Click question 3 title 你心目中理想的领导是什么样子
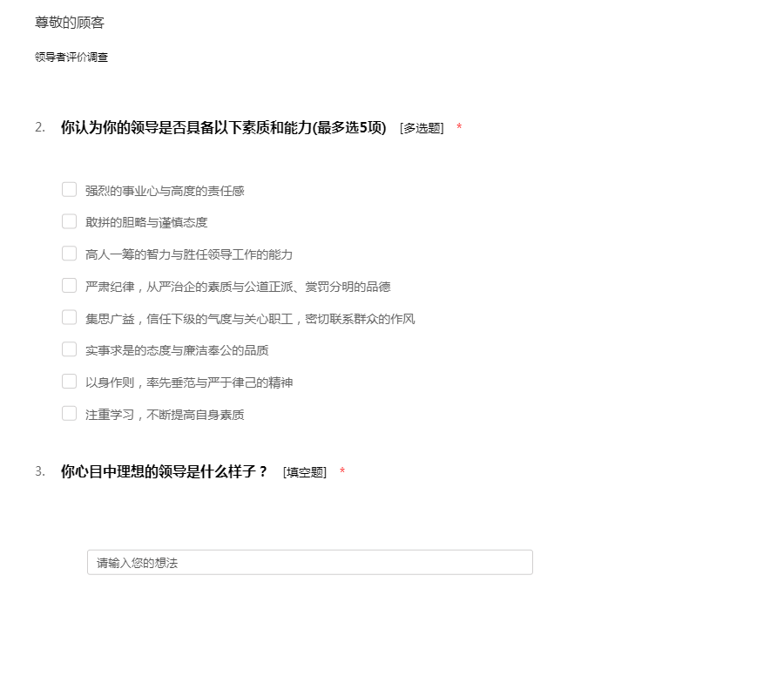This screenshot has height=697, width=784. point(164,471)
